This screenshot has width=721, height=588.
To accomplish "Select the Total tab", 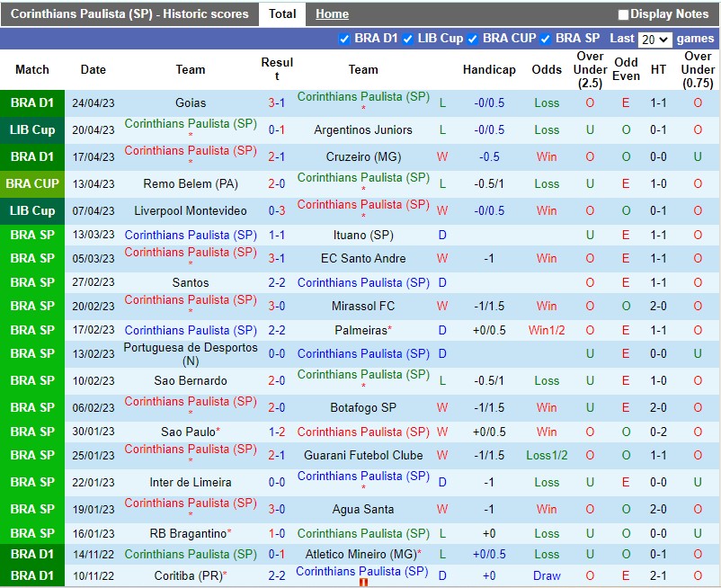I will pyautogui.click(x=282, y=13).
